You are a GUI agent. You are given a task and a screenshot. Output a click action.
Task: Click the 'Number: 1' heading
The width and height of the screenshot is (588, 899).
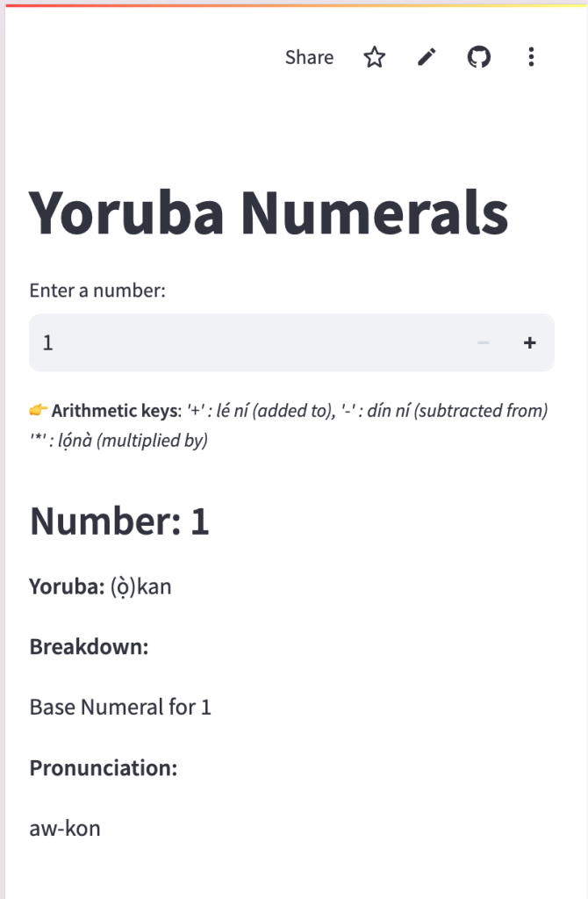[x=119, y=521]
